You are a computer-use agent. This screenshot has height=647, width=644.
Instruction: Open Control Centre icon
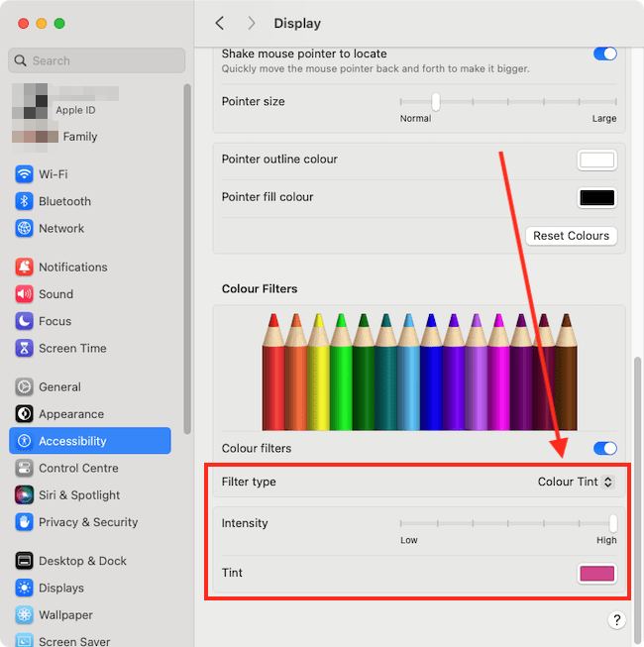(25, 469)
